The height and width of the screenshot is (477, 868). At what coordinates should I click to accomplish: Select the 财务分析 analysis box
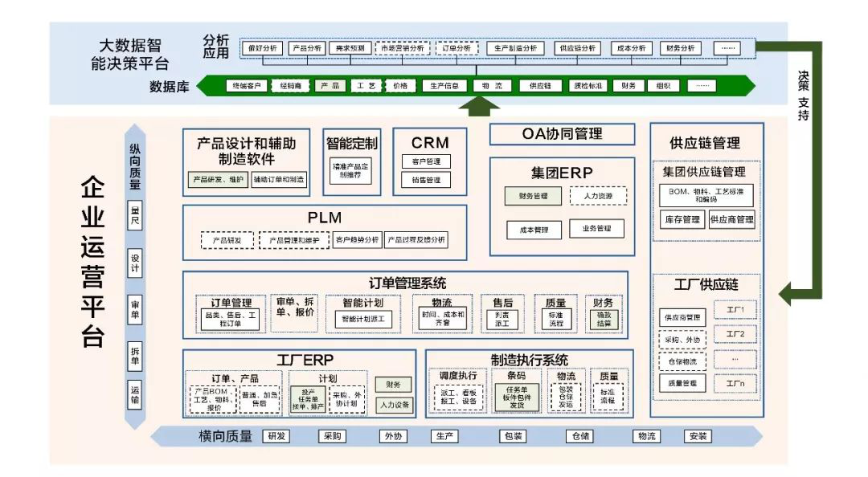(680, 48)
